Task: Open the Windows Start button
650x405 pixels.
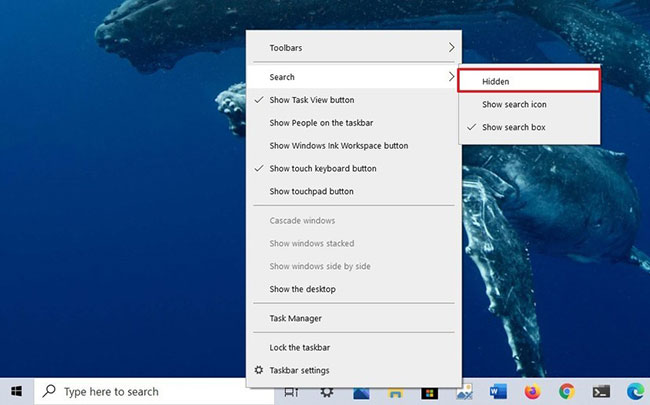Action: [x=17, y=391]
